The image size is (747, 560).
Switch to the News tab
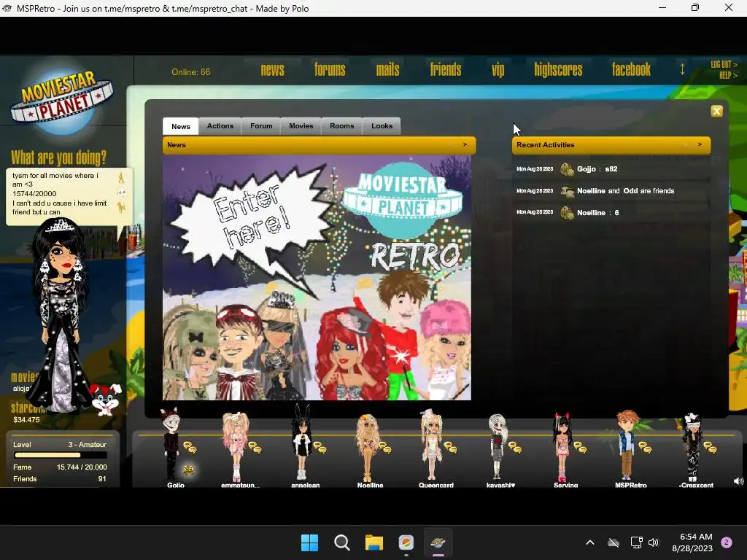(x=181, y=126)
